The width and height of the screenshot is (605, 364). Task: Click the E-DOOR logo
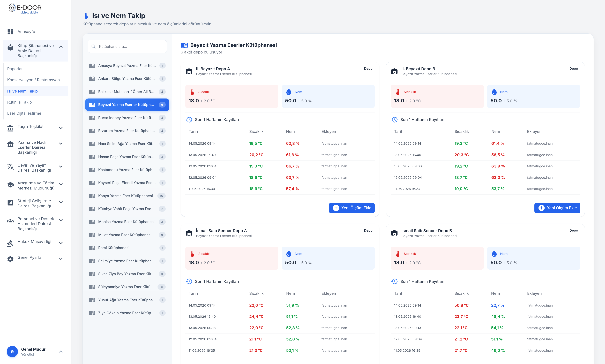[25, 8]
